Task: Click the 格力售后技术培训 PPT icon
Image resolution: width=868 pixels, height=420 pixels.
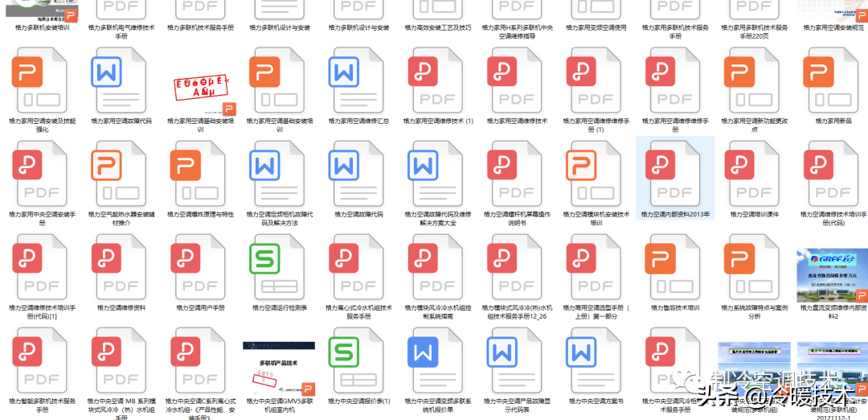Action: tap(673, 267)
